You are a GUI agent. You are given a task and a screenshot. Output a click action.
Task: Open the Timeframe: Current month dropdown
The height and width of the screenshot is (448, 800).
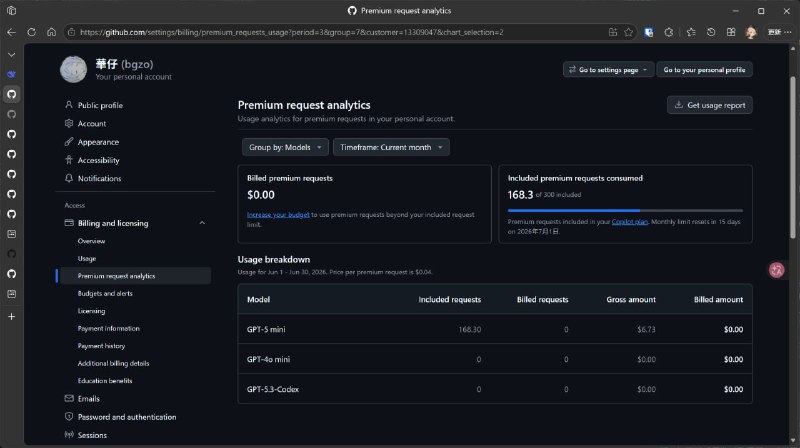point(391,147)
